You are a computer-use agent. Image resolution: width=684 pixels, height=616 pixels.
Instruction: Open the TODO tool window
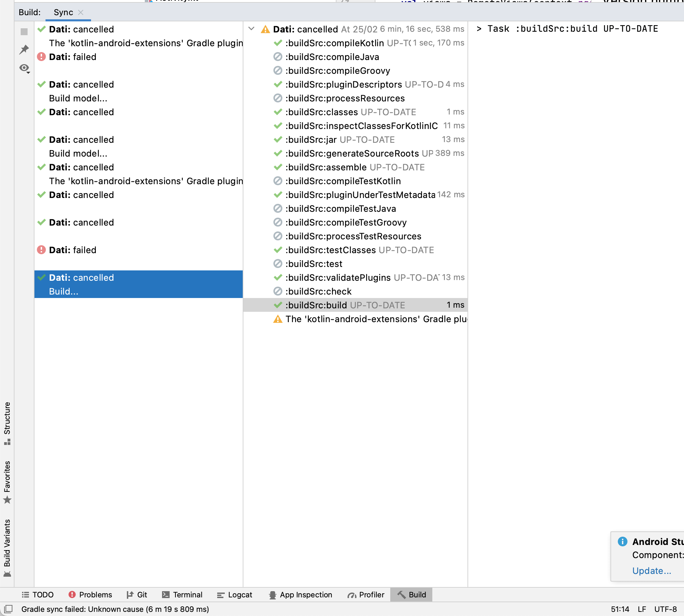[x=38, y=595]
